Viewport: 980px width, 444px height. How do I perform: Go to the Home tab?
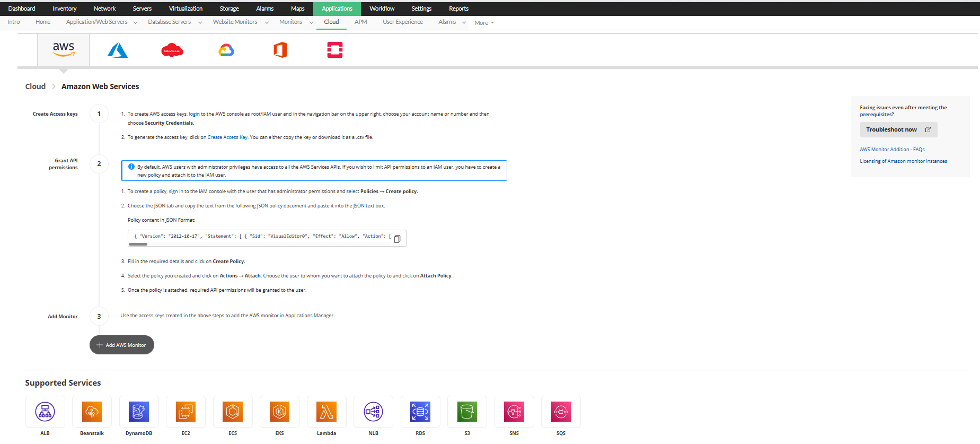tap(43, 22)
